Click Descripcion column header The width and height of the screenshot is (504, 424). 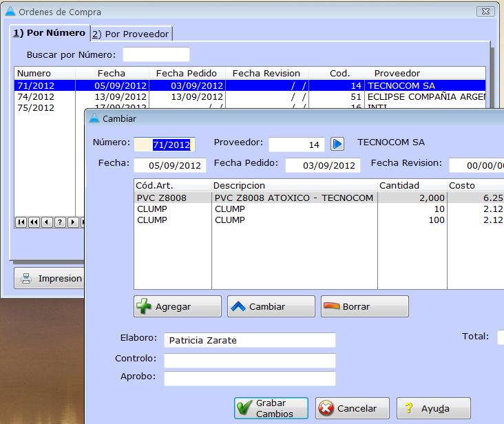[x=295, y=185]
